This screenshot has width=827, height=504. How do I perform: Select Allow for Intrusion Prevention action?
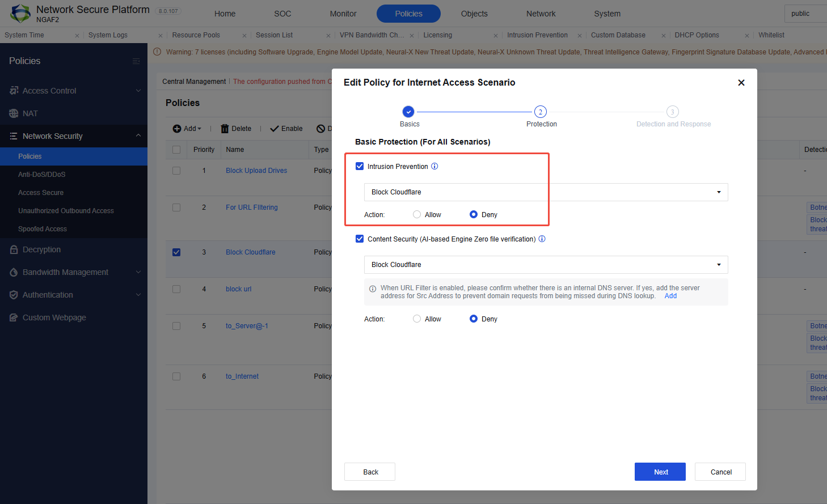click(417, 214)
